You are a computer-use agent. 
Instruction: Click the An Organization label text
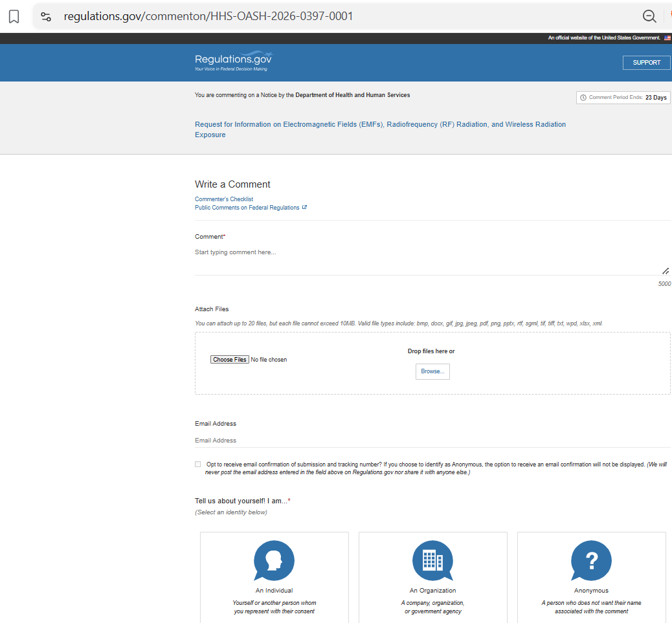[x=433, y=591]
